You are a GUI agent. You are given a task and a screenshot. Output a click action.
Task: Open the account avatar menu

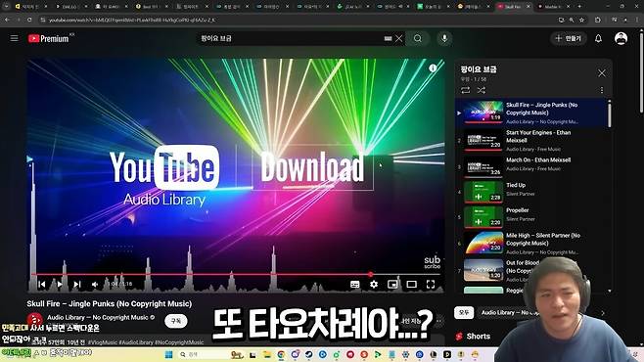(x=621, y=38)
